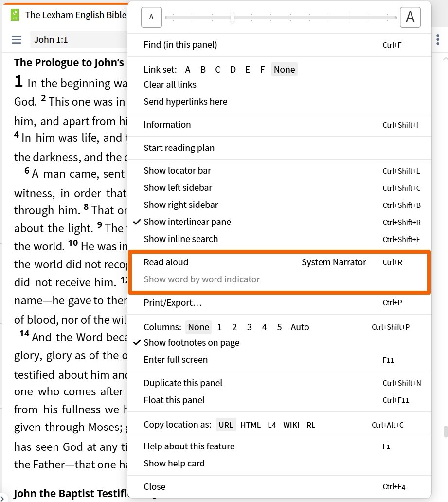Click Read aloud menu item
The width and height of the screenshot is (448, 502).
pyautogui.click(x=166, y=262)
